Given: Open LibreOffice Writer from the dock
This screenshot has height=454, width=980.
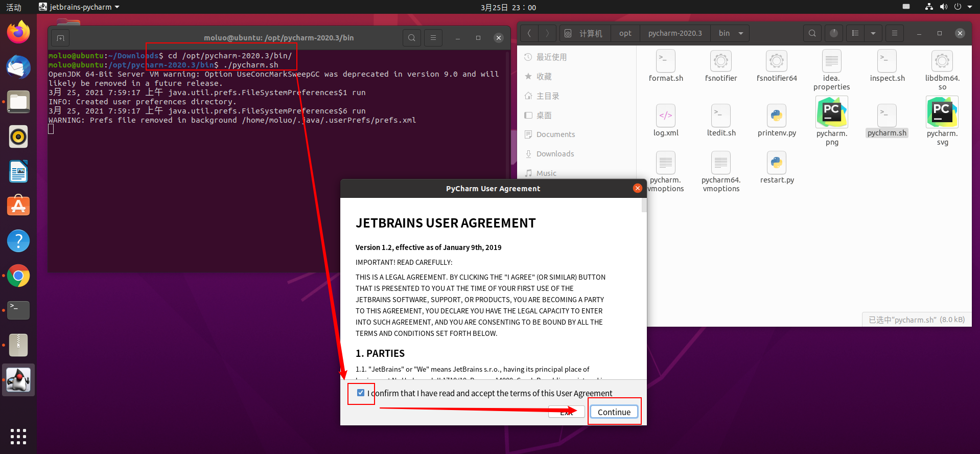Looking at the screenshot, I should pos(18,171).
